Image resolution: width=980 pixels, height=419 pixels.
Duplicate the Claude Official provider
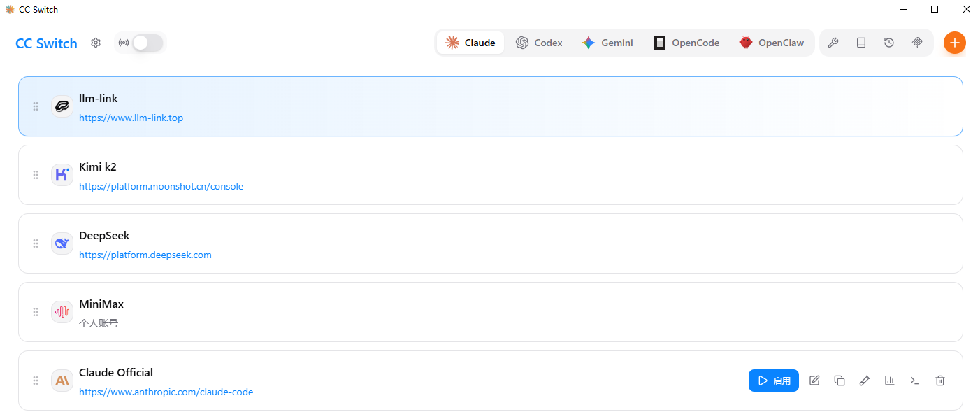pos(840,381)
